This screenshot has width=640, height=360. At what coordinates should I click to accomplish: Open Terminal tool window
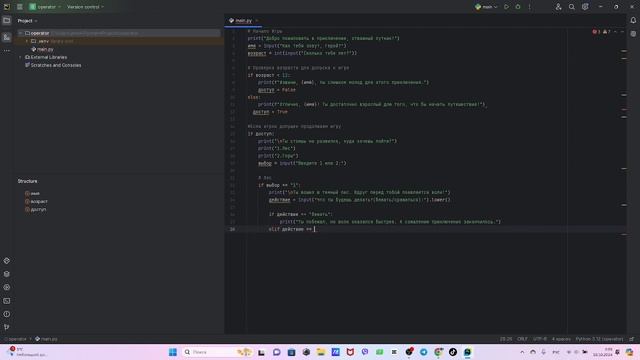7,301
